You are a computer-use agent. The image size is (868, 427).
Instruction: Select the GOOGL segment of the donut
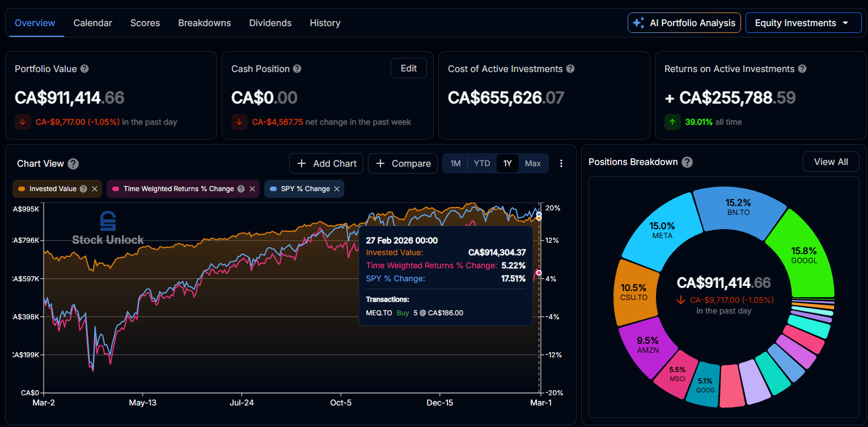(x=803, y=254)
